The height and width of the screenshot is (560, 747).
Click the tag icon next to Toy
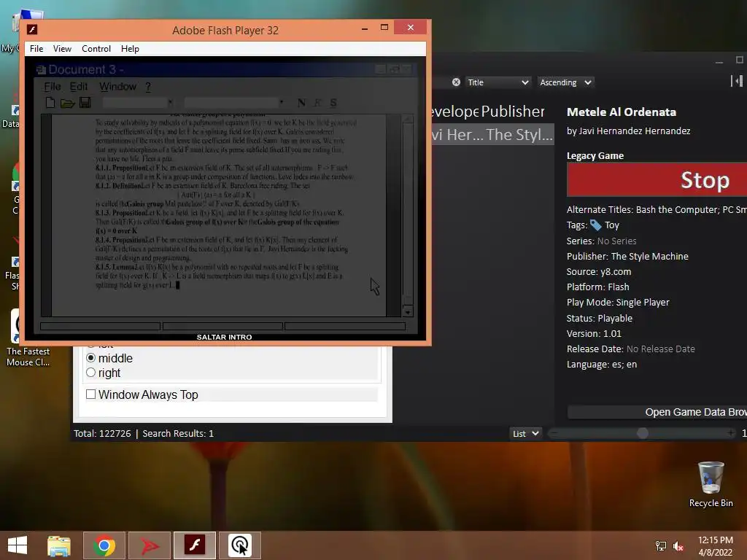click(595, 225)
